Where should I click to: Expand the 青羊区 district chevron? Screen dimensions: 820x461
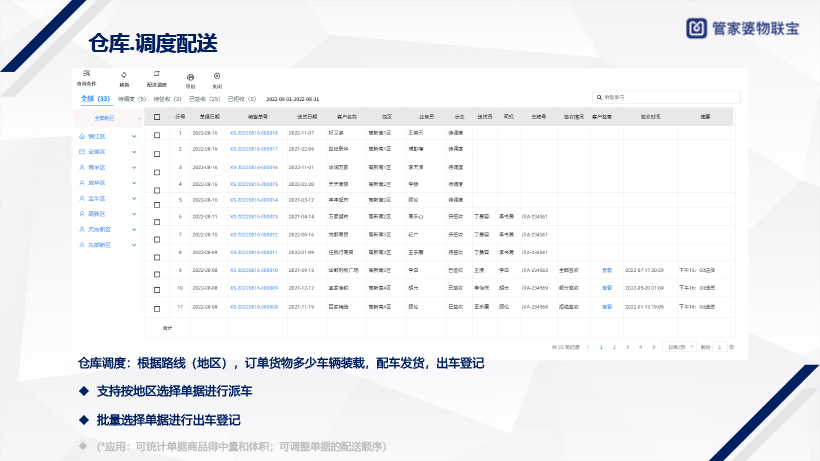click(134, 168)
